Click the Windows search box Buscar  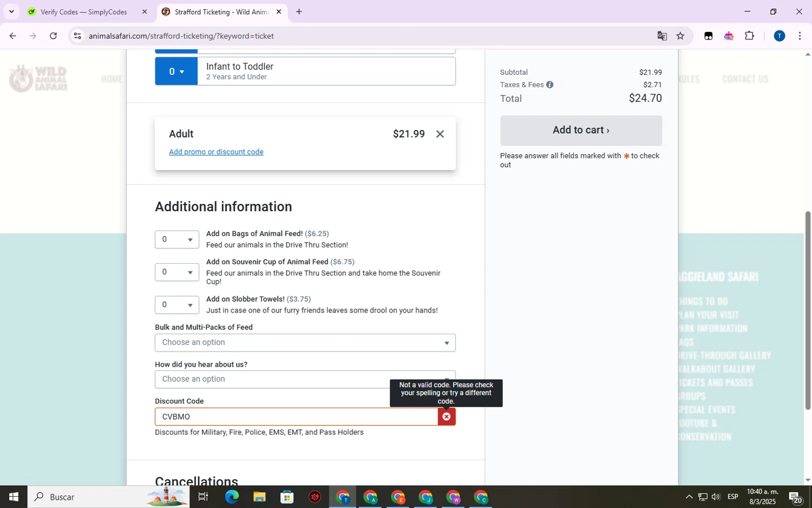coord(108,497)
